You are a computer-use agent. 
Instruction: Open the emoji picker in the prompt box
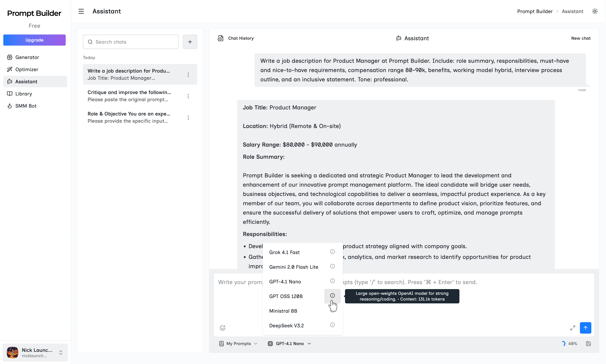pos(222,328)
